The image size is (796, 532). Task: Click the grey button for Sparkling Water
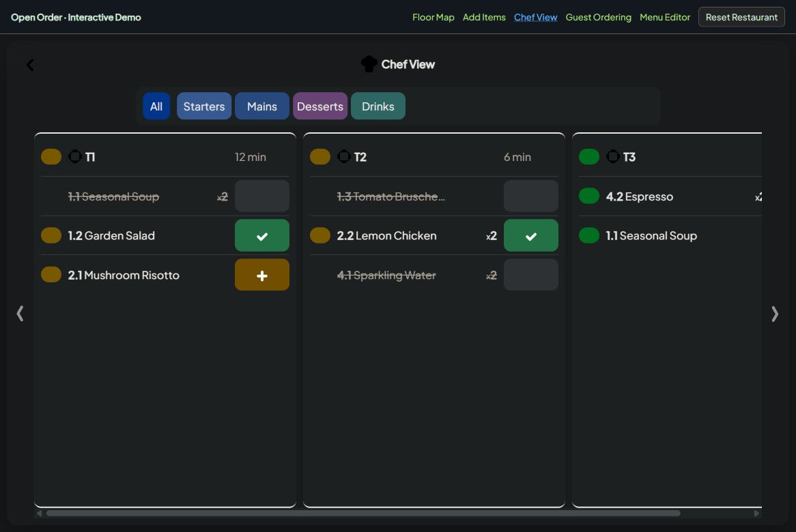click(531, 275)
